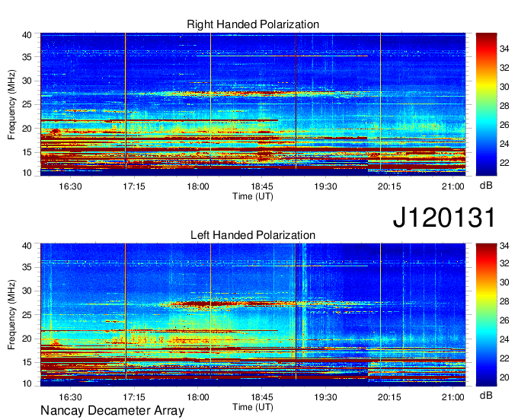518x420 pixels.
Task: Click 17:15 tick under Left Handed plot
Action: pos(134,397)
